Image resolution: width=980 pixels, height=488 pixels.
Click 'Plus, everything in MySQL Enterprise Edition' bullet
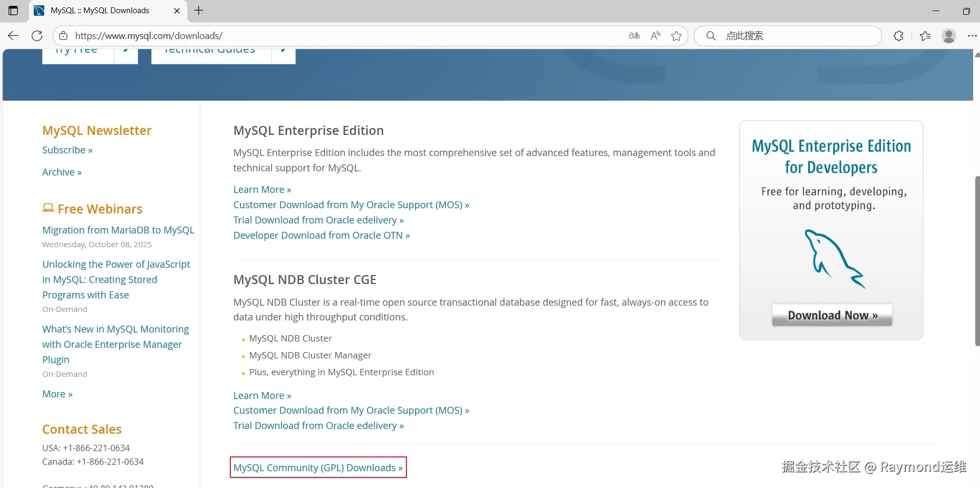(x=342, y=372)
